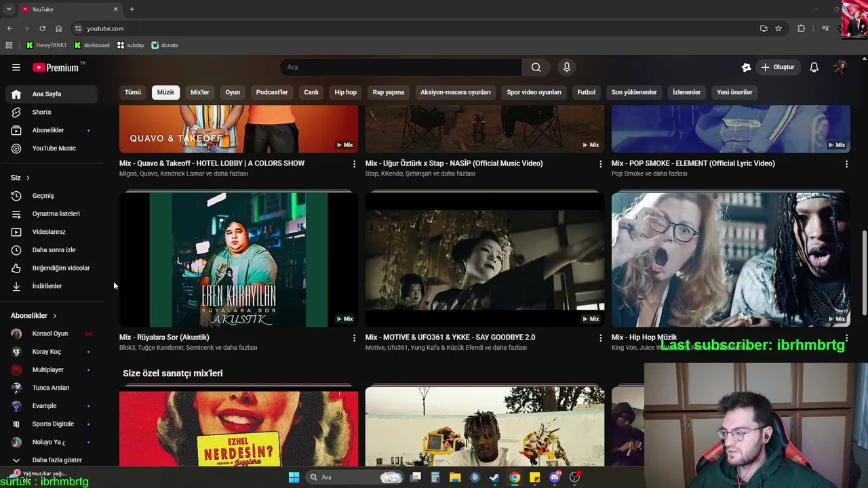This screenshot has height=488, width=868.
Task: Bookmark this page with star icon
Action: tap(778, 28)
